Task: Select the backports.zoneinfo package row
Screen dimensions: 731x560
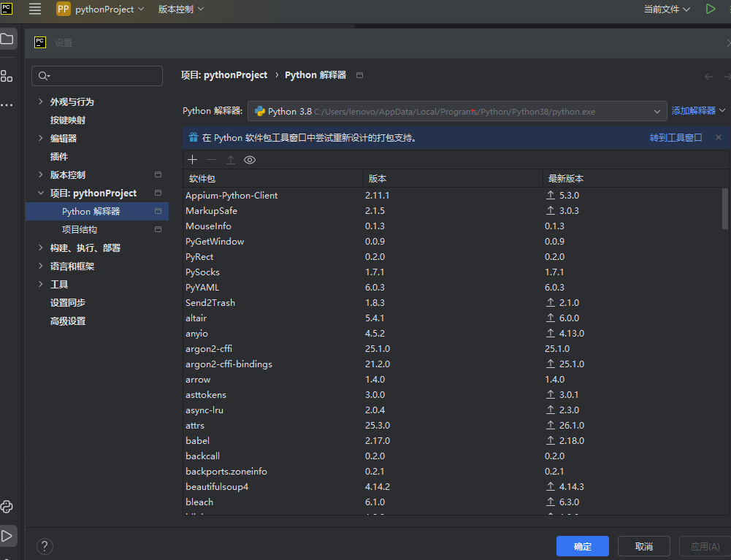Action: 452,472
